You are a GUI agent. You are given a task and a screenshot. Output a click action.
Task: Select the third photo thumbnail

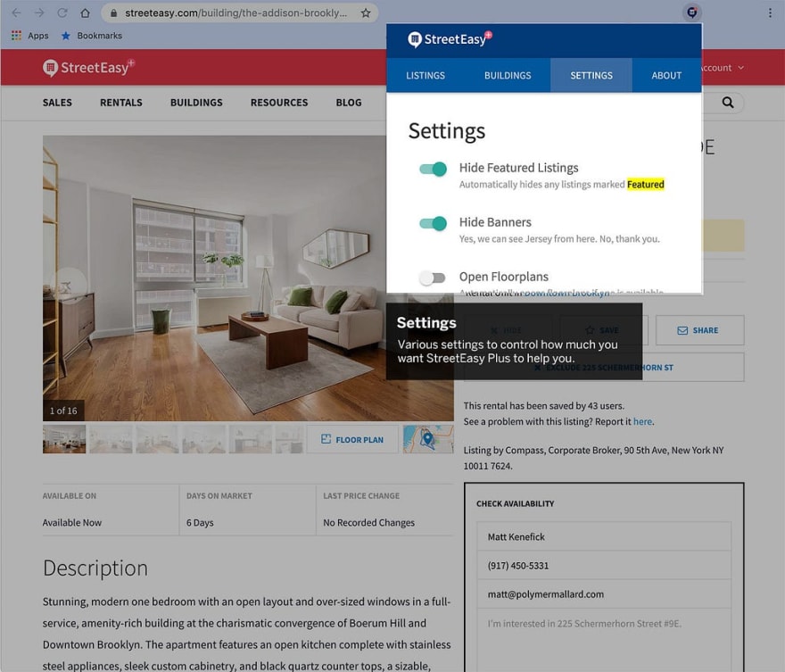(157, 439)
